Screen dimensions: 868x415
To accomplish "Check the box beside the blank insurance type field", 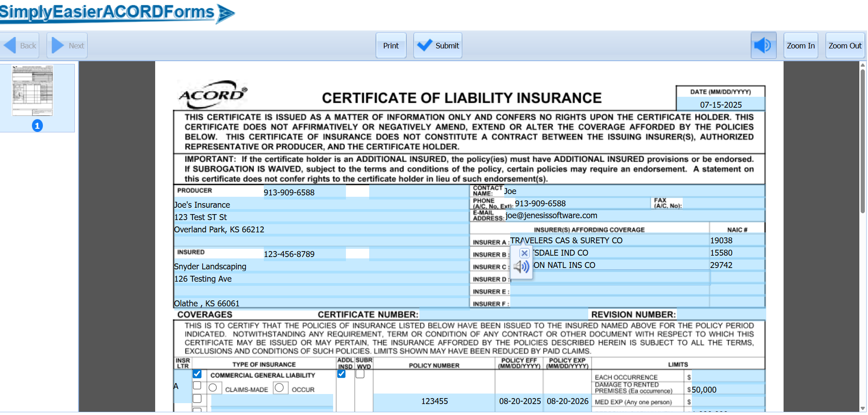I will pos(197,399).
